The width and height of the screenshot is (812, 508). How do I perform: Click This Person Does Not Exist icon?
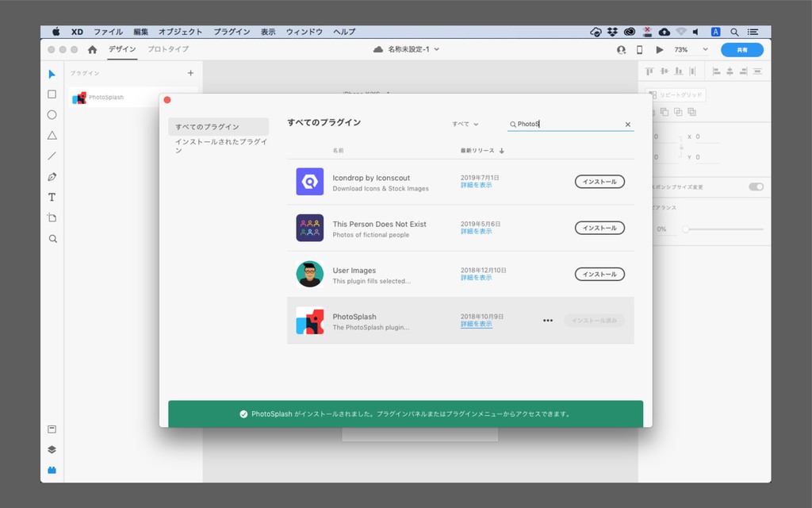310,228
